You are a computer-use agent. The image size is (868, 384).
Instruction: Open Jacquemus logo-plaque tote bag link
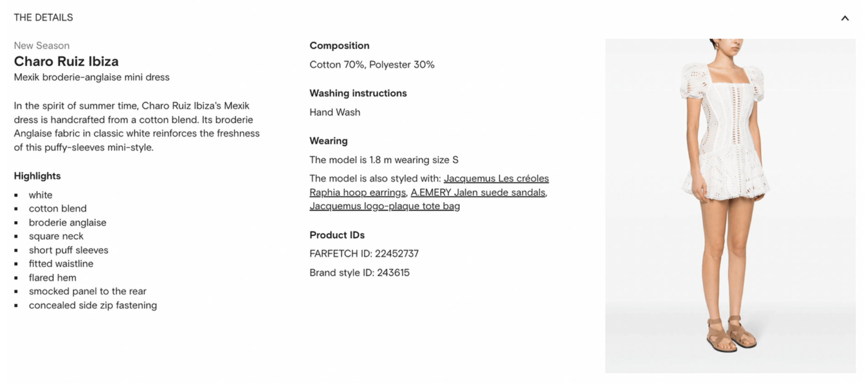click(x=385, y=206)
